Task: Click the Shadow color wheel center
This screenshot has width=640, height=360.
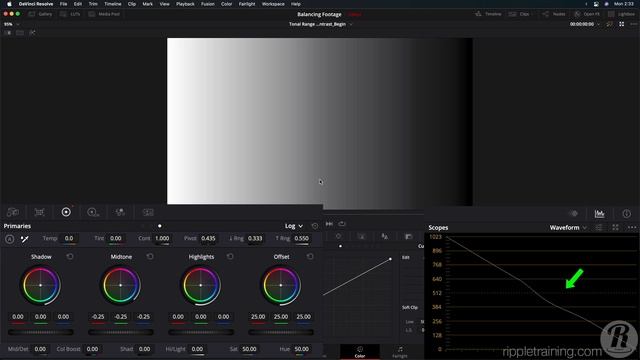Action: click(40, 285)
